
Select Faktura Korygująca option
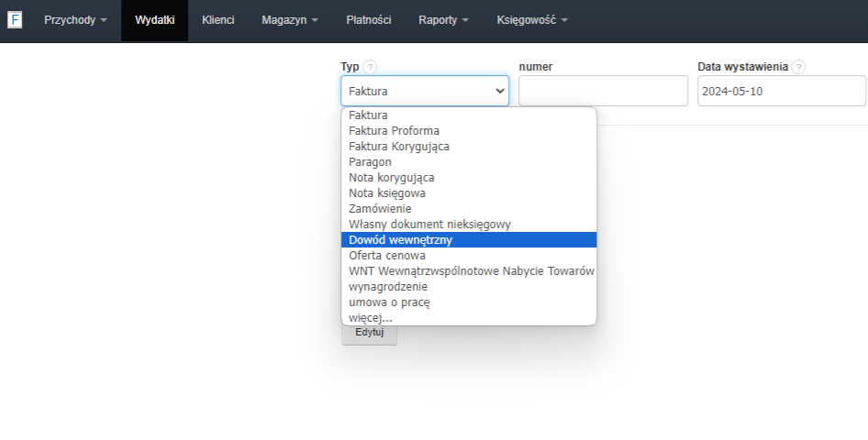(469, 147)
